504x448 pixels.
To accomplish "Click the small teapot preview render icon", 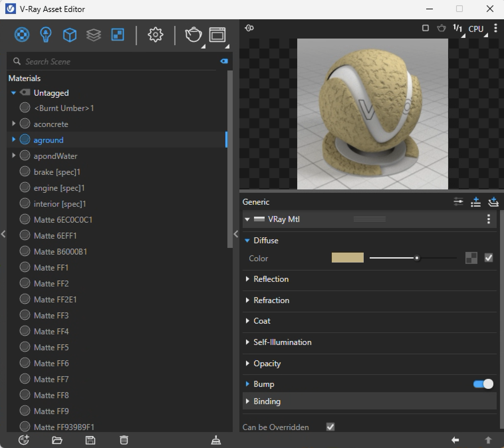I will point(441,28).
